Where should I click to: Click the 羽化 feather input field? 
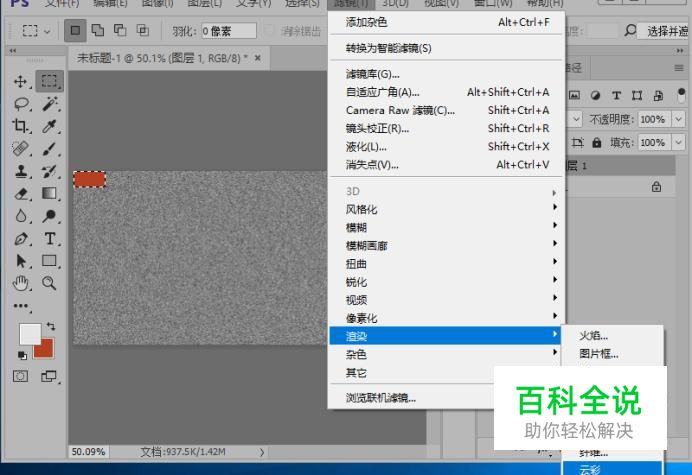pos(229,31)
